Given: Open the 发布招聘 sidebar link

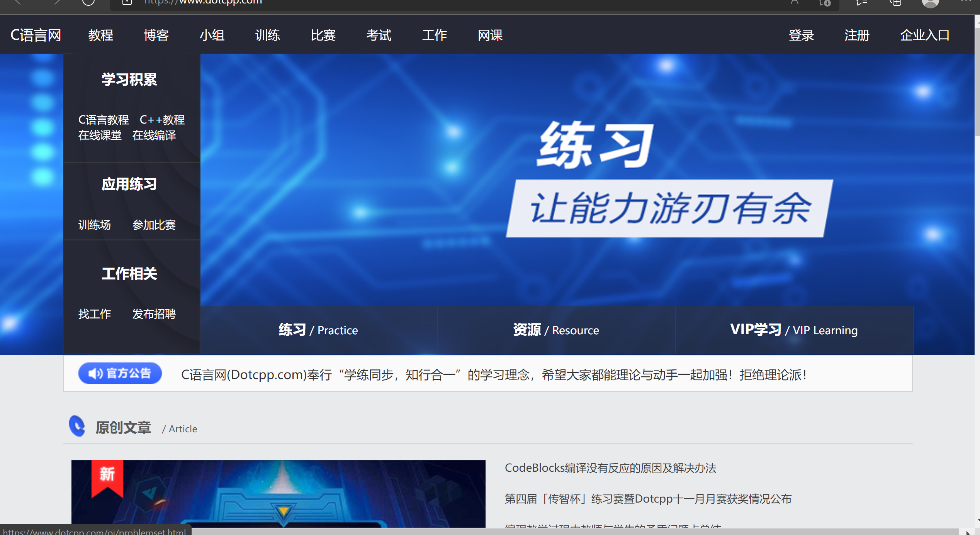Looking at the screenshot, I should coord(154,314).
